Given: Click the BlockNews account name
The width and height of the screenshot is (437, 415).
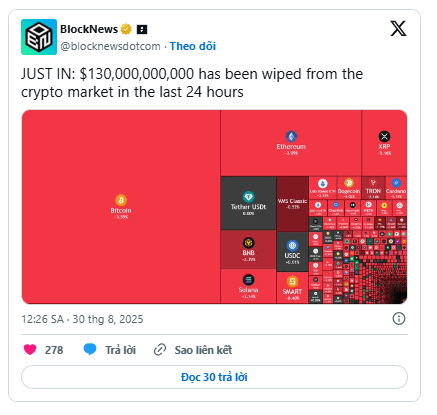Looking at the screenshot, I should click(89, 29).
